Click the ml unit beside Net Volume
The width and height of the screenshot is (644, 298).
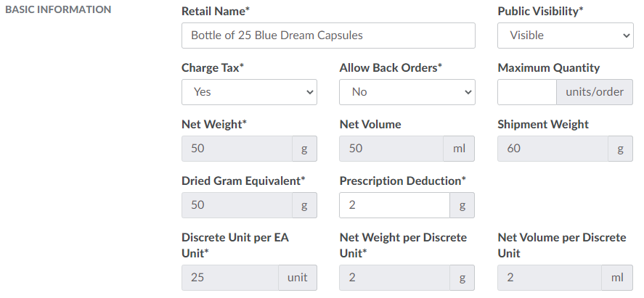click(459, 149)
